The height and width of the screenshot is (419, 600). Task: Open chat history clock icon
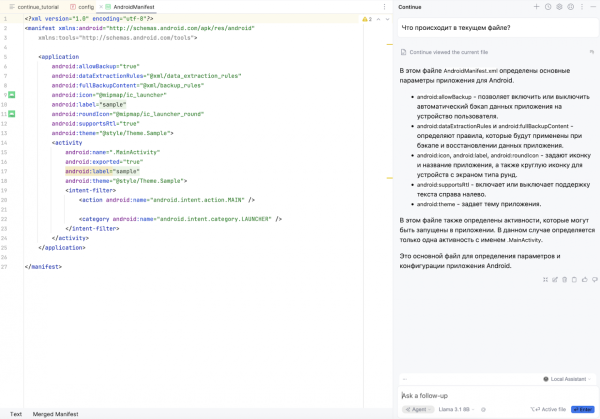(548, 7)
